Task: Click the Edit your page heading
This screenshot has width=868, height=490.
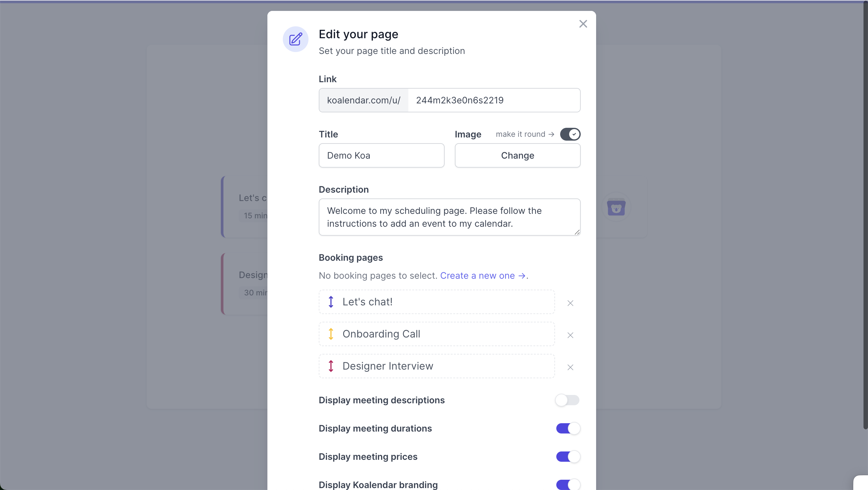Action: (359, 34)
